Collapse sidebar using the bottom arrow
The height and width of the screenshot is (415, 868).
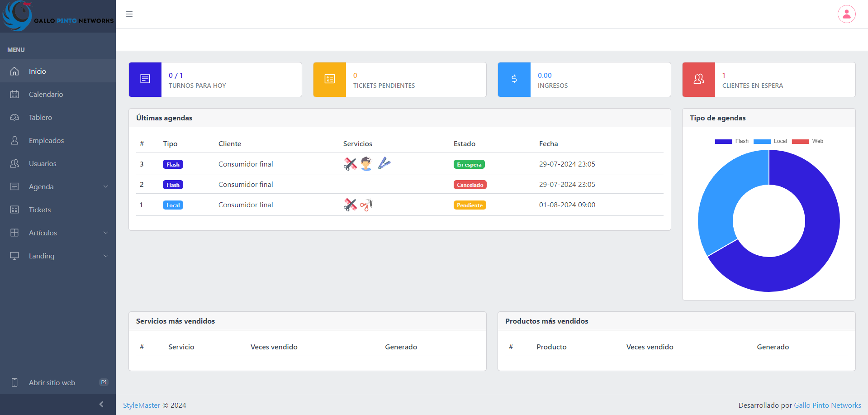[101, 404]
